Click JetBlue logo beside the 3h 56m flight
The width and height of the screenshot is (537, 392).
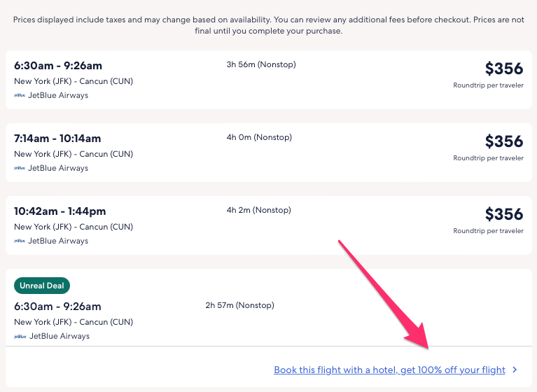(20, 96)
